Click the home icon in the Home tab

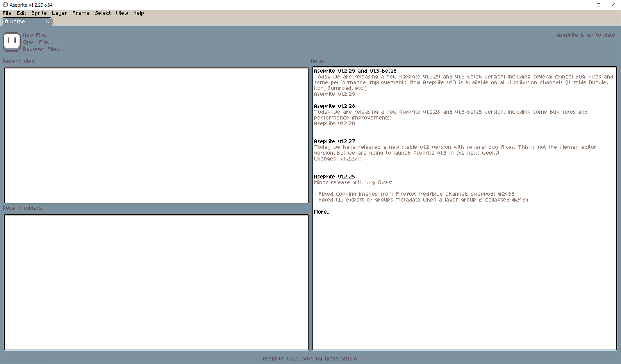tap(6, 21)
